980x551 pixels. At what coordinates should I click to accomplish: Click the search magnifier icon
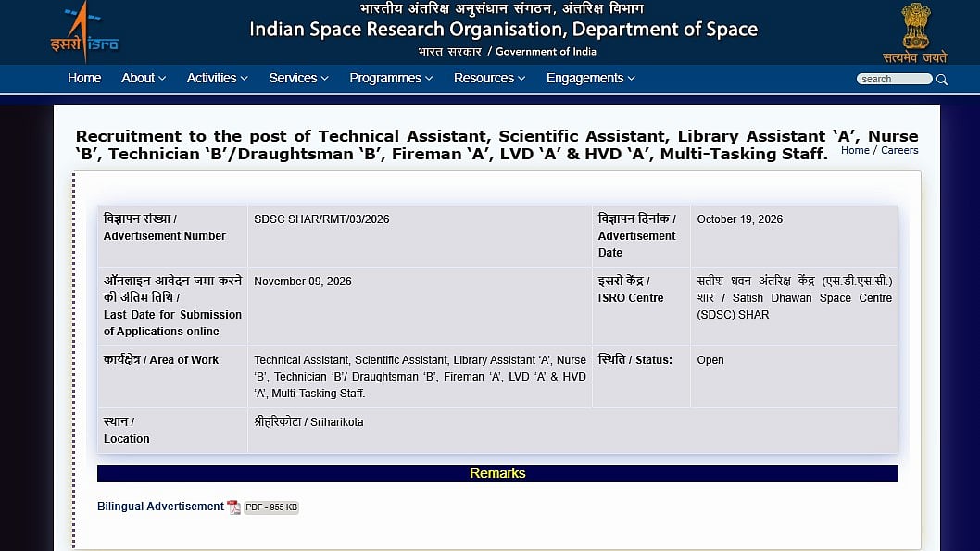[942, 80]
